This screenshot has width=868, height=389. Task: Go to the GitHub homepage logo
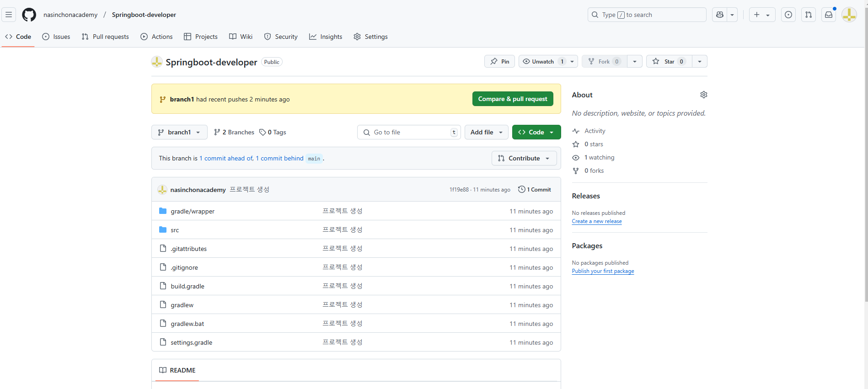click(29, 15)
